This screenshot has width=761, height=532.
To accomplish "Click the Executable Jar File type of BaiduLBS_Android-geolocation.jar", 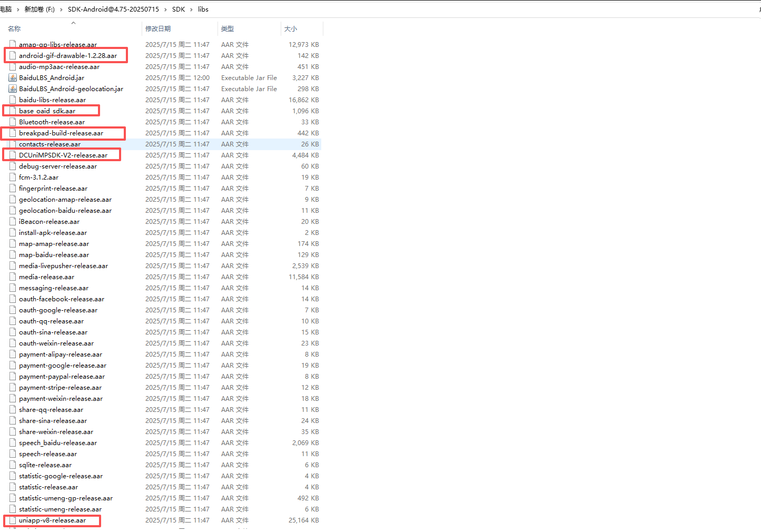I will pos(249,89).
